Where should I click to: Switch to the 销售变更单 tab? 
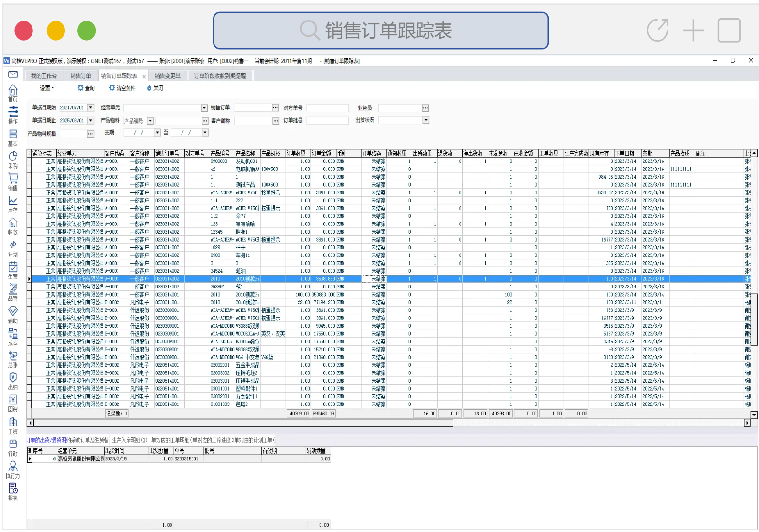click(x=167, y=76)
